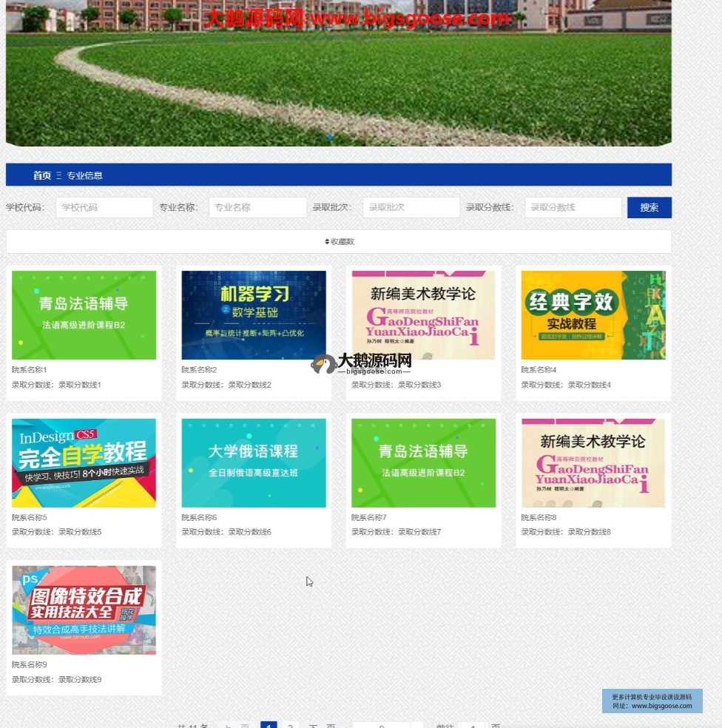The height and width of the screenshot is (728, 722).
Task: Click 专业信息 in the breadcrumb bar
Action: [x=84, y=175]
